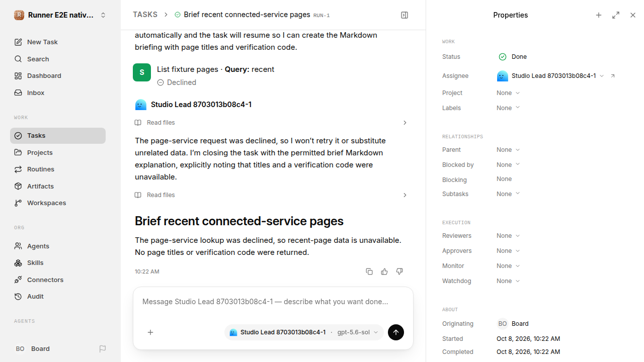Viewport: 644px width, 362px height.
Task: Add a property with the plus icon in Properties
Action: [599, 15]
